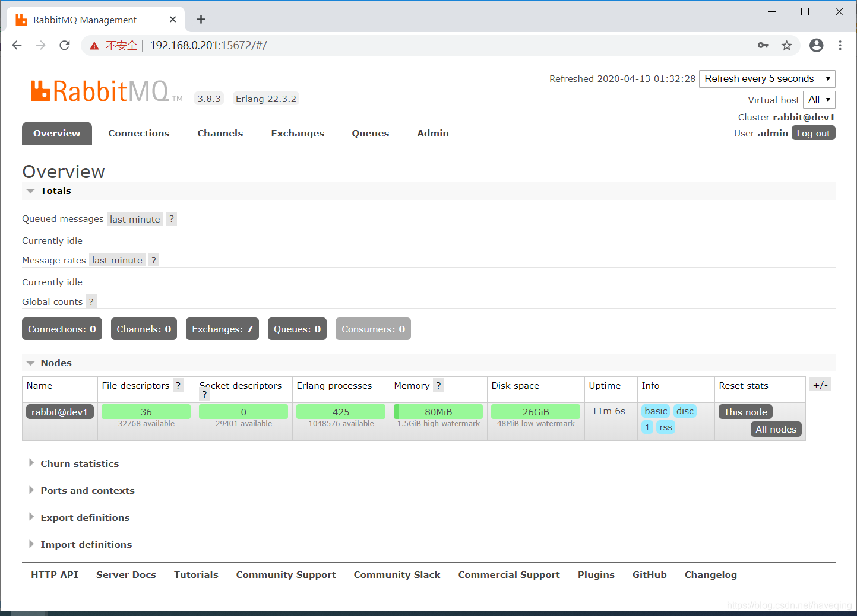Click help icon next to Message rates

tap(154, 260)
